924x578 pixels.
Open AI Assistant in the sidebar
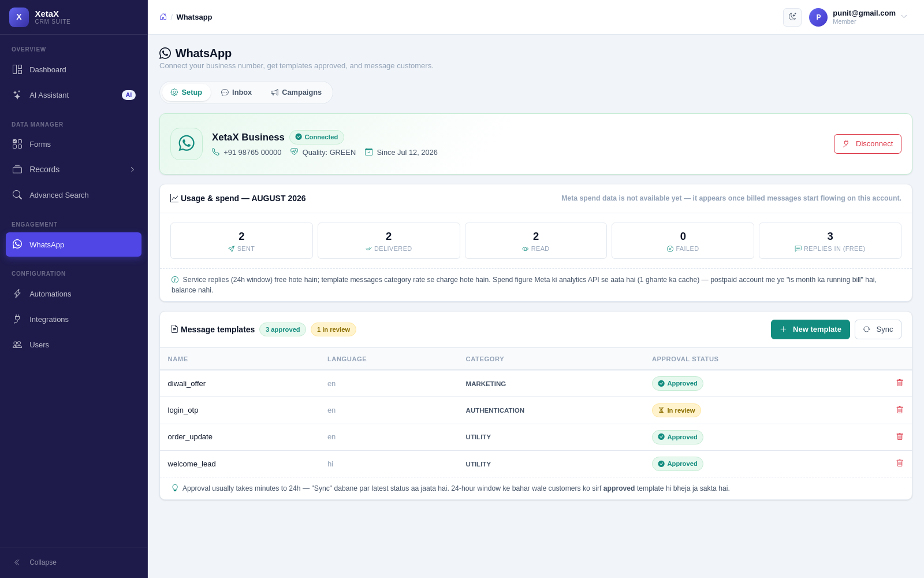point(73,95)
